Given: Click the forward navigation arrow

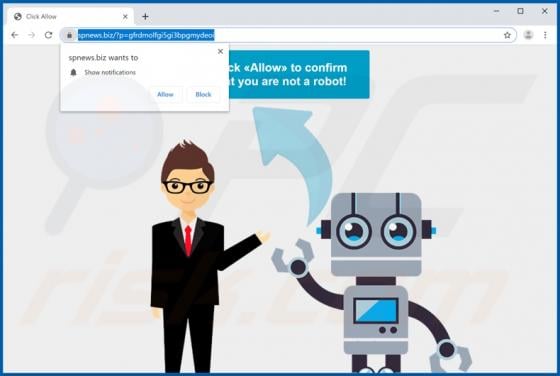Looking at the screenshot, I should pyautogui.click(x=31, y=35).
